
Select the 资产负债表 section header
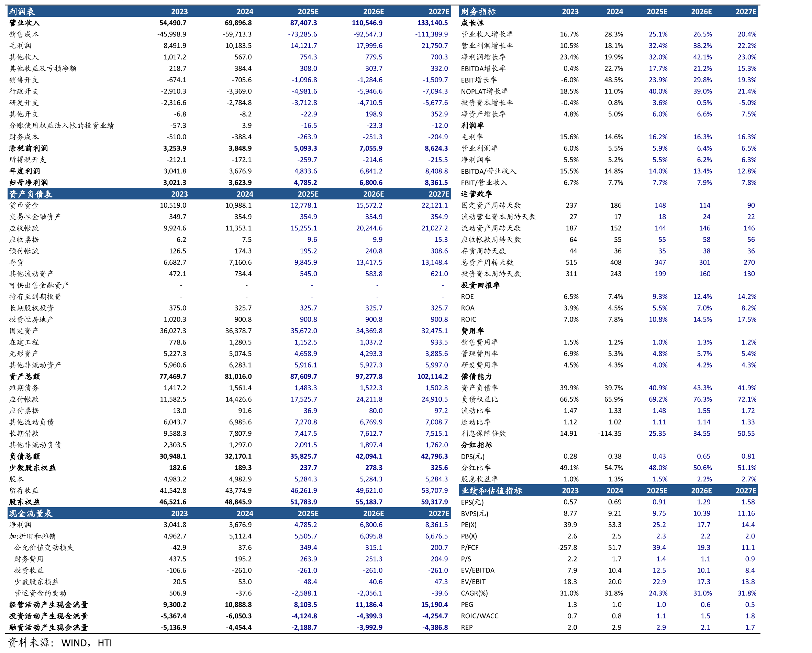tap(31, 194)
